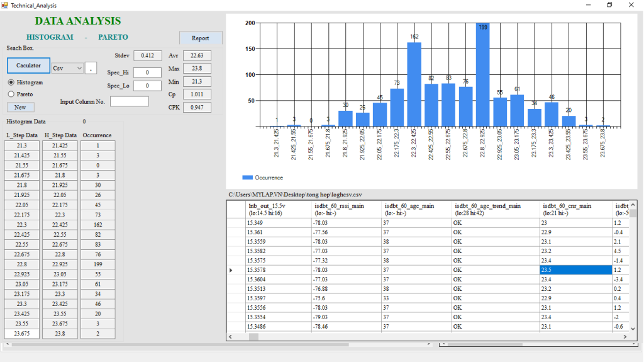Select column header isdbt_60_agc_trend_main
644x362 pixels.
496,210
